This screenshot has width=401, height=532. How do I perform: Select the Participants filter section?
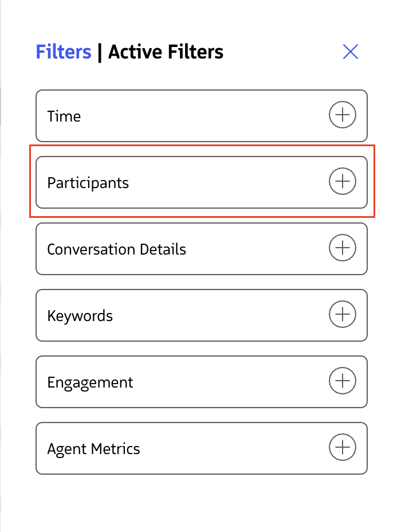(x=201, y=181)
